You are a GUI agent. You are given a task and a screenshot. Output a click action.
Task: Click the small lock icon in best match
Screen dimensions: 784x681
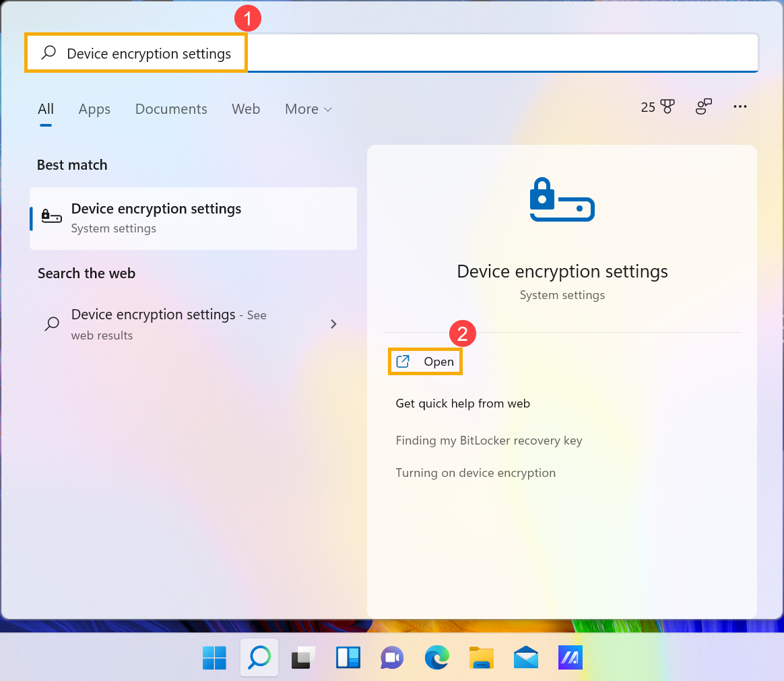coord(51,216)
